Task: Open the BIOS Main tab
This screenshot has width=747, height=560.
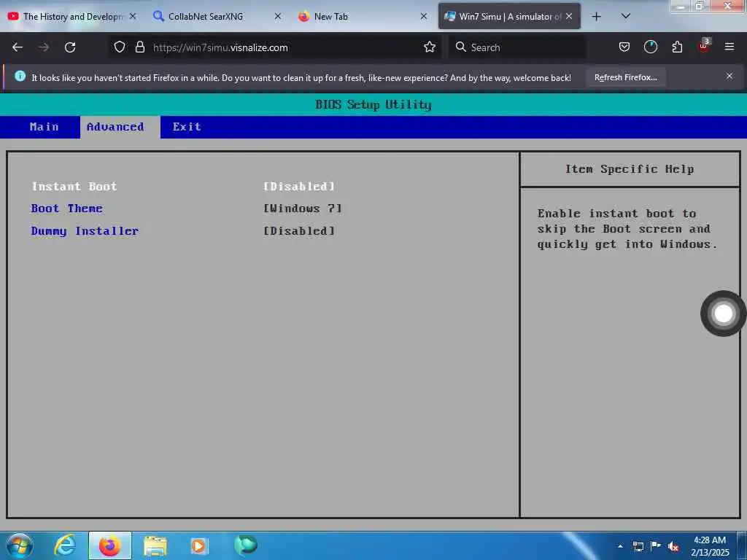Action: [x=44, y=127]
